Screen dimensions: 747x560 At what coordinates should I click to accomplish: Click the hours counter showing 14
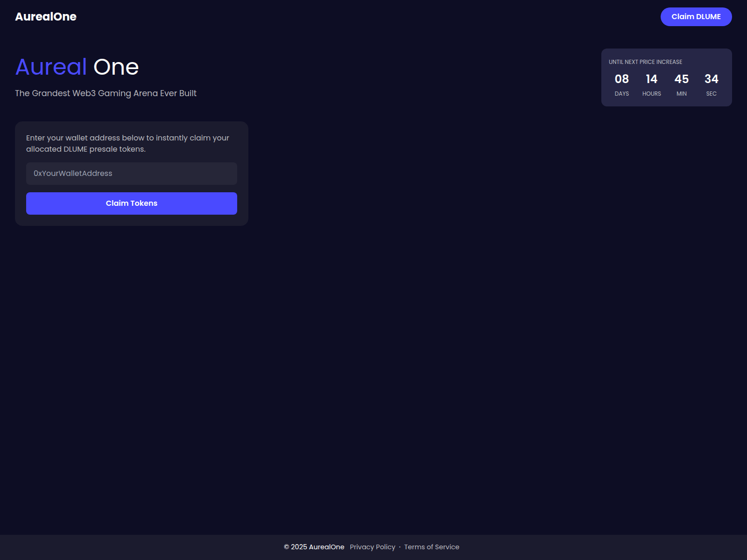(x=651, y=79)
